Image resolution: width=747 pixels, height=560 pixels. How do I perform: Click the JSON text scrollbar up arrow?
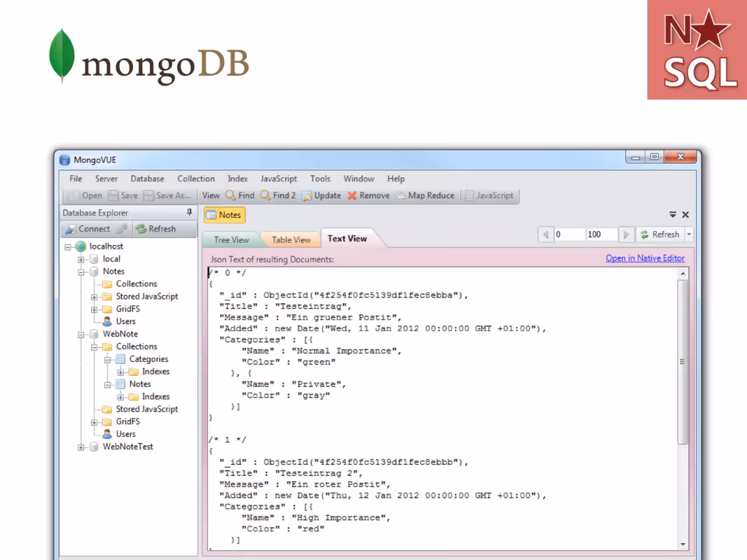point(683,273)
